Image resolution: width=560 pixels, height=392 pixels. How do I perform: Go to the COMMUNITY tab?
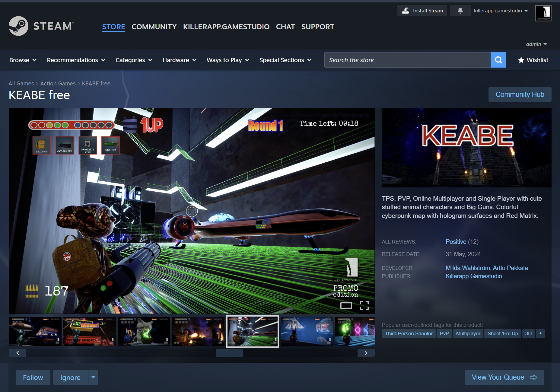pos(154,27)
